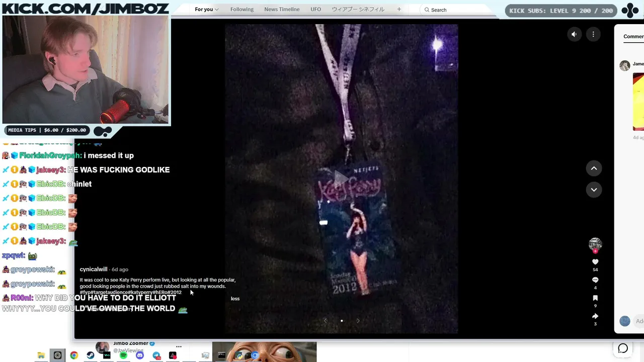
Task: Open Spotify from the taskbar
Action: pyautogui.click(x=123, y=355)
